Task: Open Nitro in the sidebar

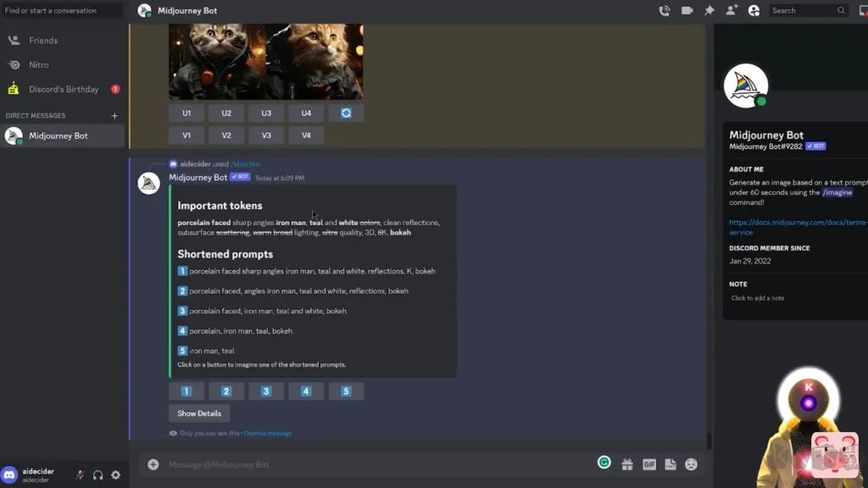Action: pos(38,64)
